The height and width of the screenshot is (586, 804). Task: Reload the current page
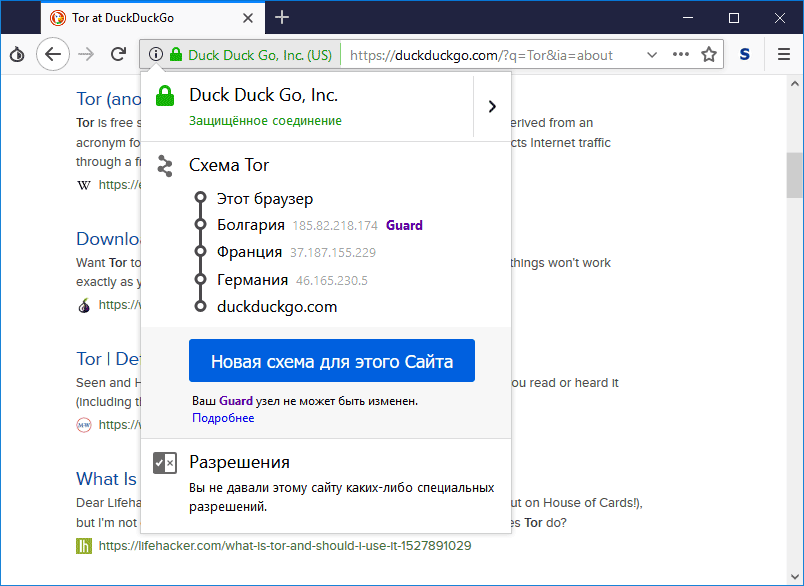[118, 54]
